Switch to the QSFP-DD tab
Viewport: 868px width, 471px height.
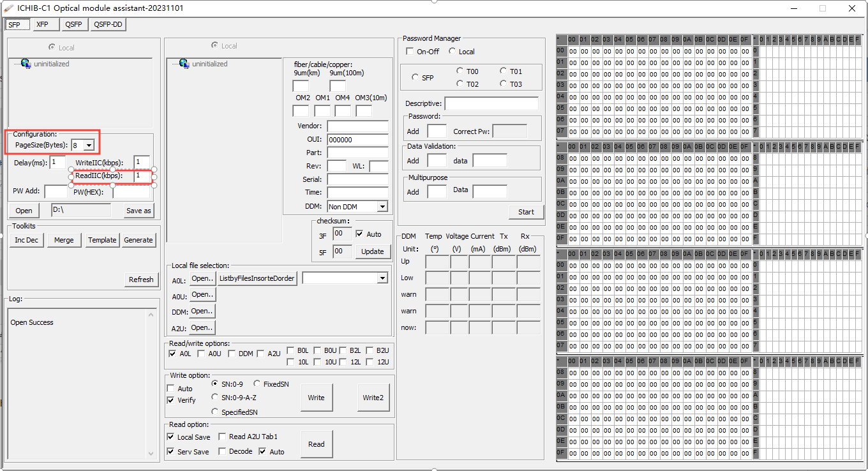tap(107, 24)
